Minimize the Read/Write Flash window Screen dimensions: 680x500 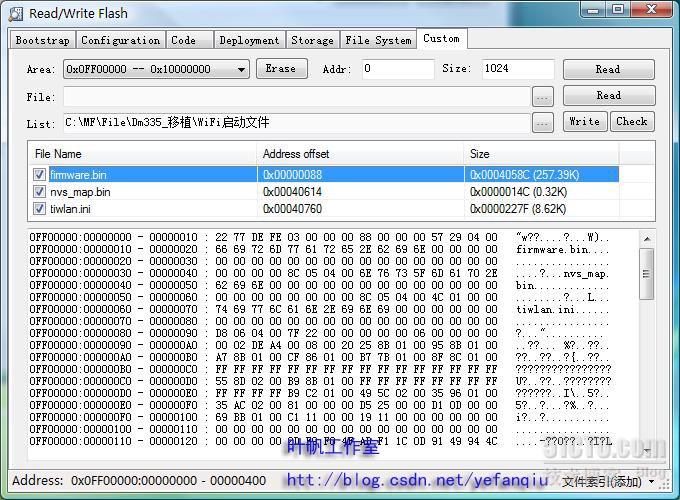(x=594, y=10)
